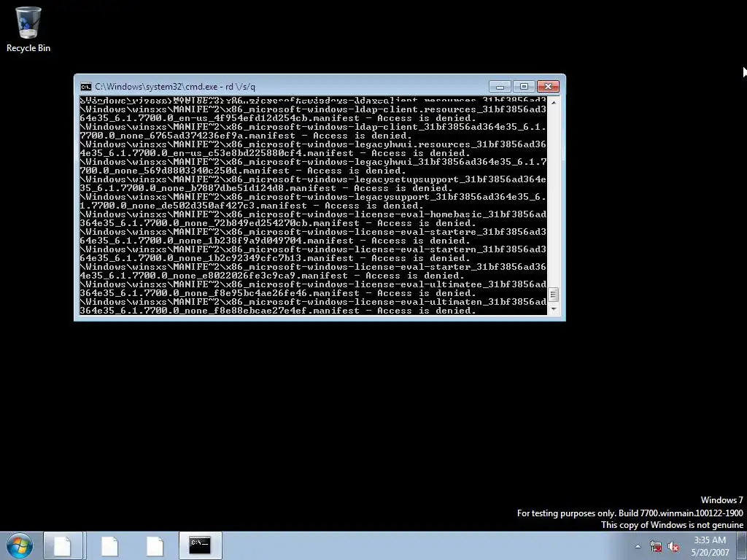Click the license-eval-ultimatee path line
747x560 pixels.
313,284
